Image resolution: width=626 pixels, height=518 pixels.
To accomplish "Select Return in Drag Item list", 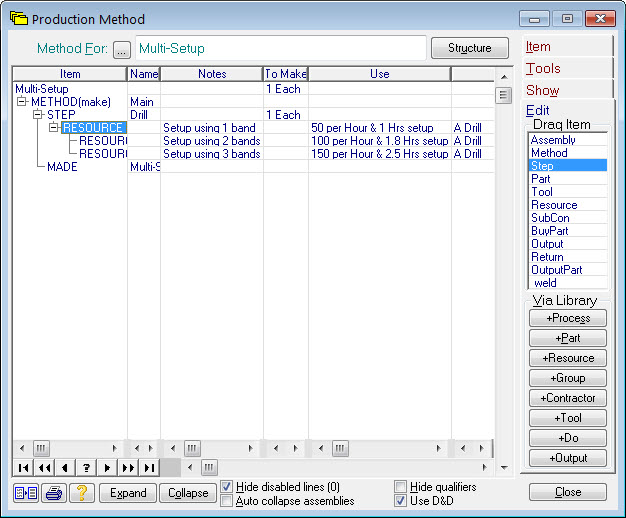I will pos(568,256).
